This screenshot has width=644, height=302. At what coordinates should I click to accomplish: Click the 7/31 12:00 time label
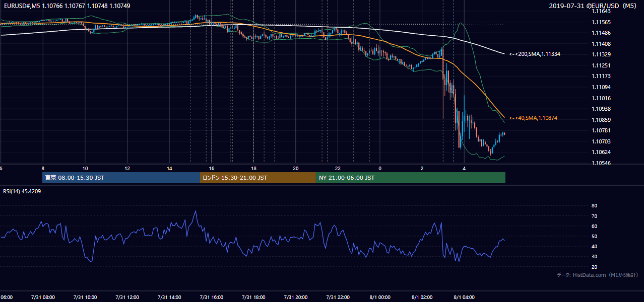pos(127,297)
